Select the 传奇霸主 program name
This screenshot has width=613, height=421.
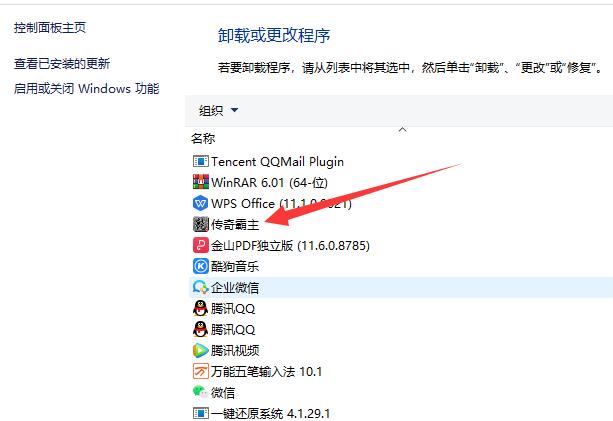point(235,225)
